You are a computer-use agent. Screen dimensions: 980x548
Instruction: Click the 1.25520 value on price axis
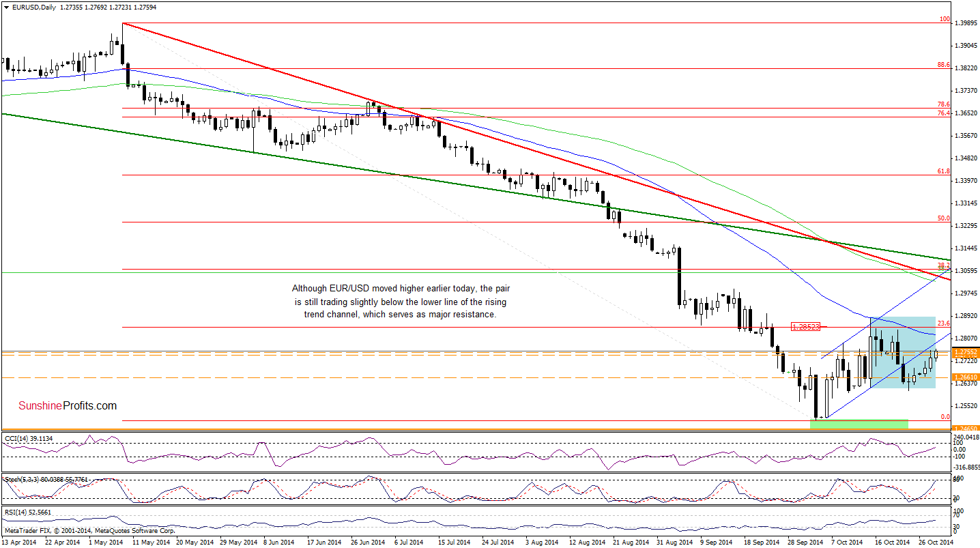tap(966, 405)
